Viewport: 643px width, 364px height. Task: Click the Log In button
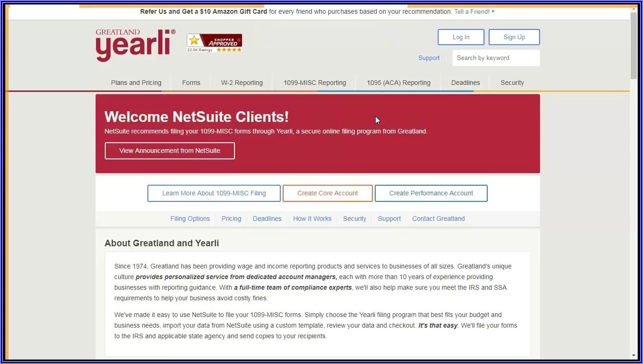460,37
